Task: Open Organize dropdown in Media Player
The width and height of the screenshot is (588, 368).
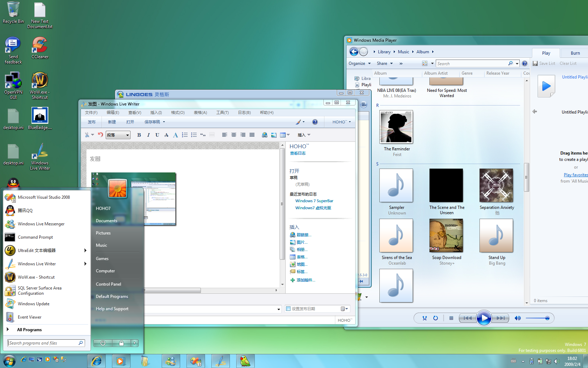Action: click(359, 63)
